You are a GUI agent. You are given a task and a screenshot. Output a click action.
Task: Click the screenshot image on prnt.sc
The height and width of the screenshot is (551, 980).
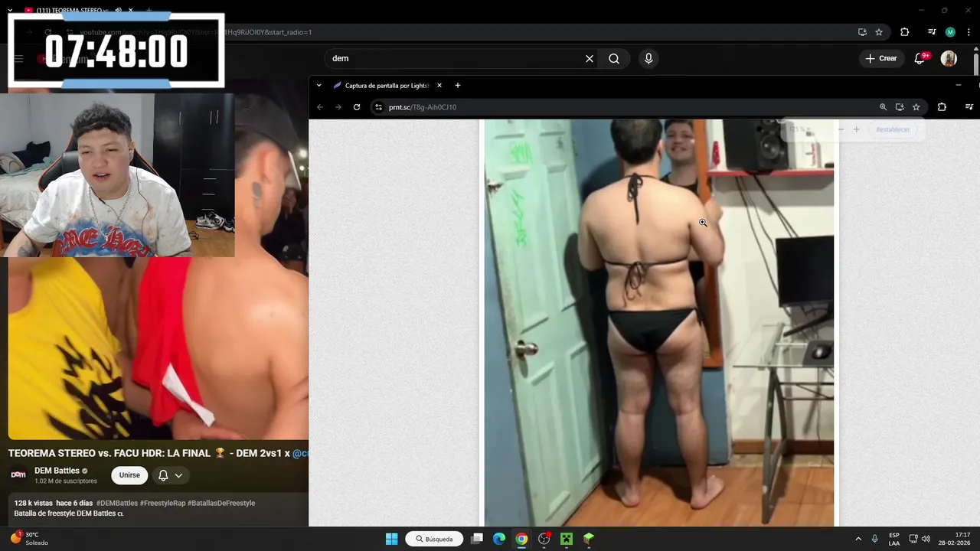click(659, 322)
